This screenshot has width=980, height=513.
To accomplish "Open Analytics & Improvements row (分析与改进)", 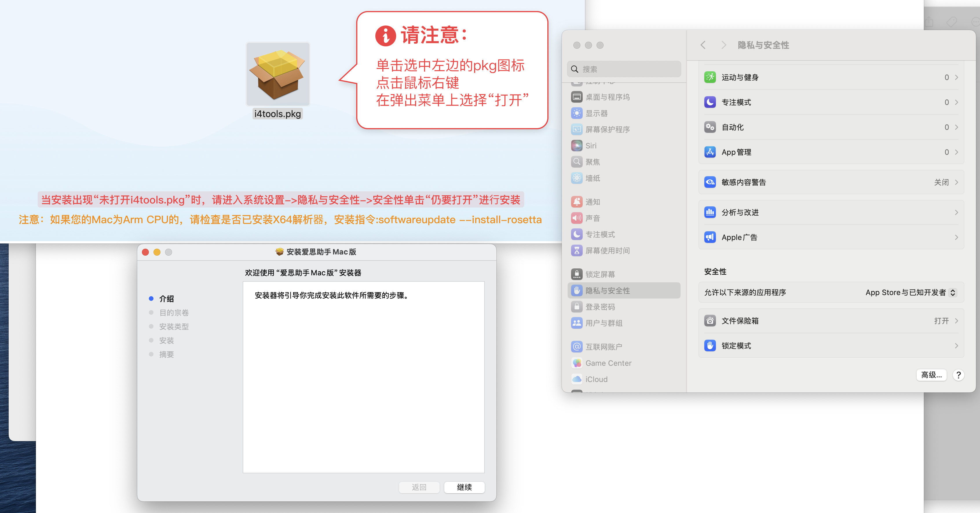I will click(831, 212).
